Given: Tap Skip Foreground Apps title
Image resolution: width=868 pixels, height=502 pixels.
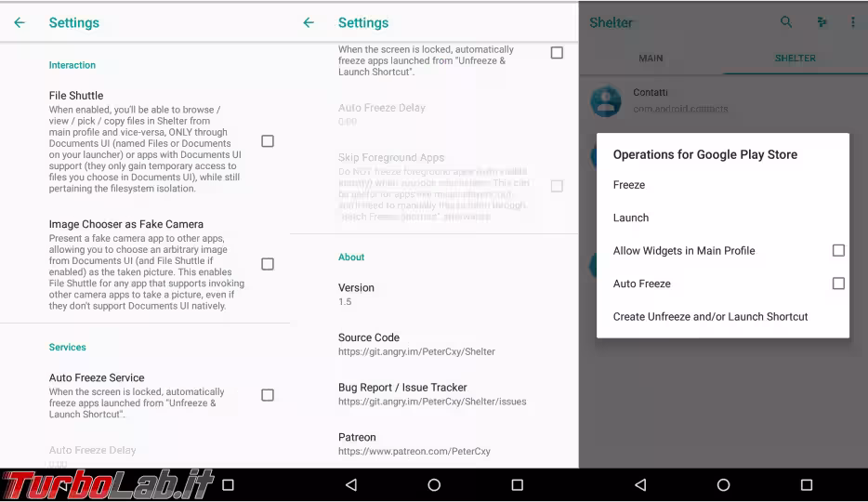Looking at the screenshot, I should click(x=391, y=157).
